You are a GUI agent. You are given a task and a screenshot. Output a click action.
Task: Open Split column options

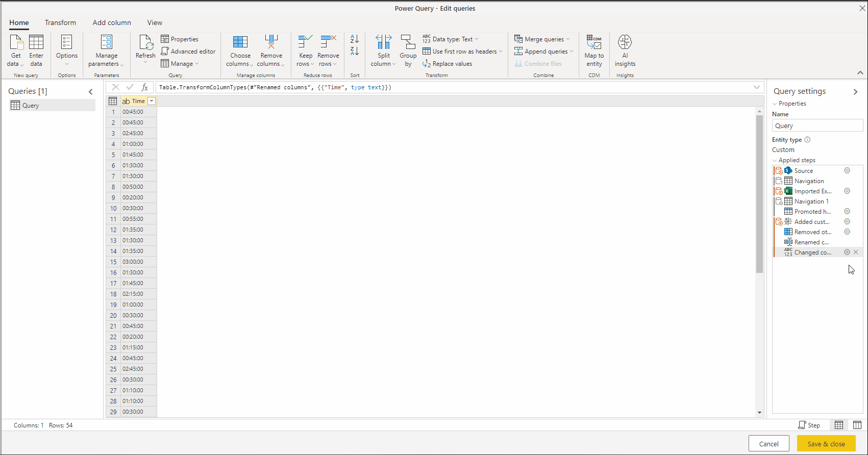(384, 50)
